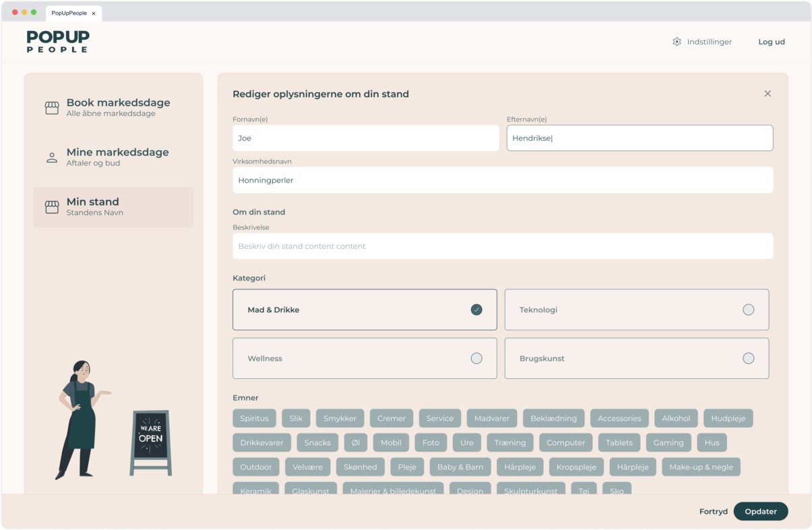This screenshot has height=530, width=812.
Task: Toggle the Øl tag
Action: [356, 442]
